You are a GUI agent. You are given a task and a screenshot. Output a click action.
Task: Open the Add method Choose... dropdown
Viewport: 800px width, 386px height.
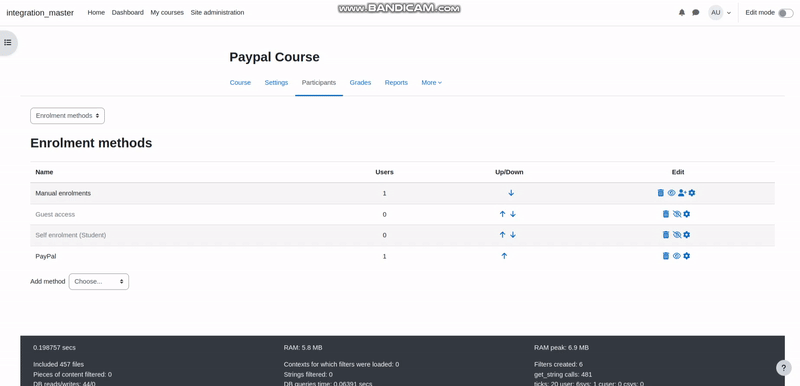(x=99, y=281)
